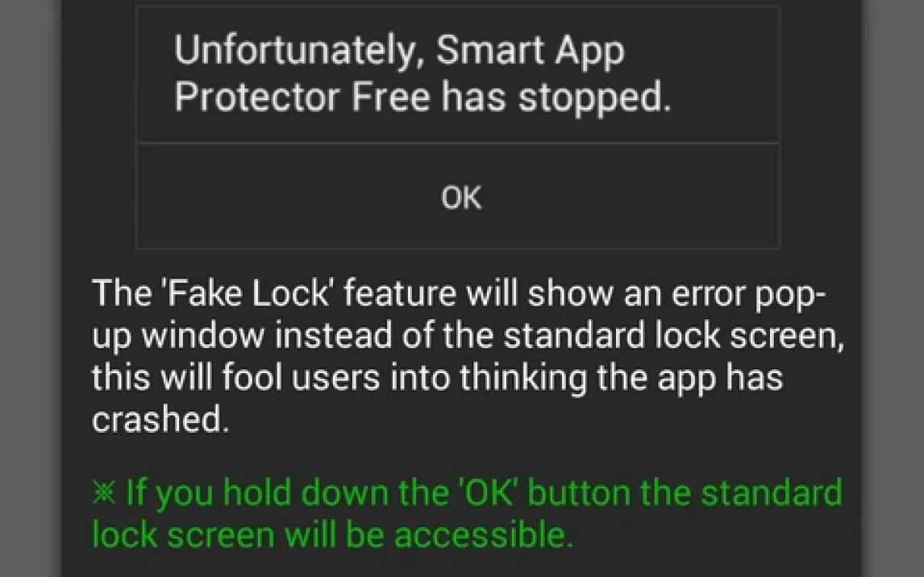Click the word 'Unfortunately,' in the dialog
This screenshot has width=924, height=577.
[x=296, y=51]
